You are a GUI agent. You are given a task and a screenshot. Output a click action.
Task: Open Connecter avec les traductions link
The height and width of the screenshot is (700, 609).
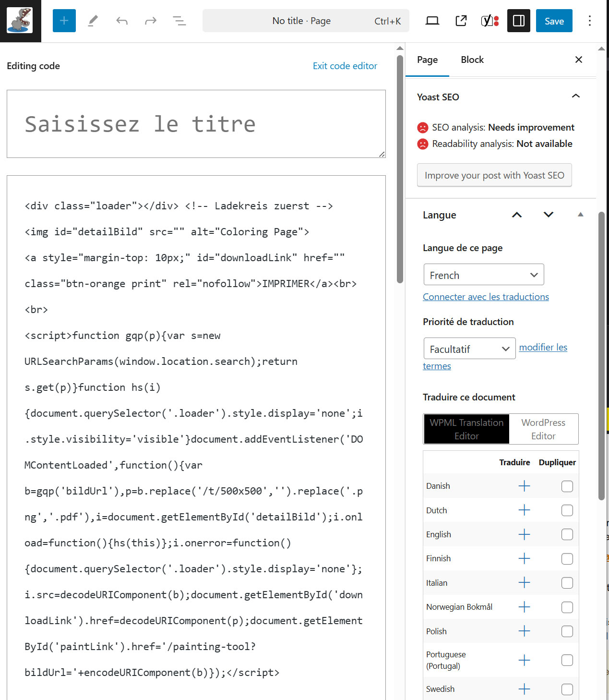click(486, 297)
